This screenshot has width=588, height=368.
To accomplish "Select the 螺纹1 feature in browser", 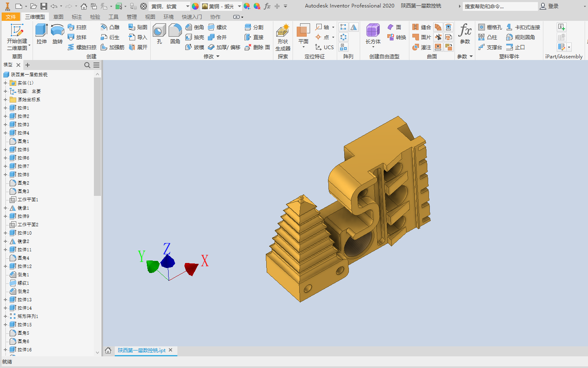I will pyautogui.click(x=23, y=283).
